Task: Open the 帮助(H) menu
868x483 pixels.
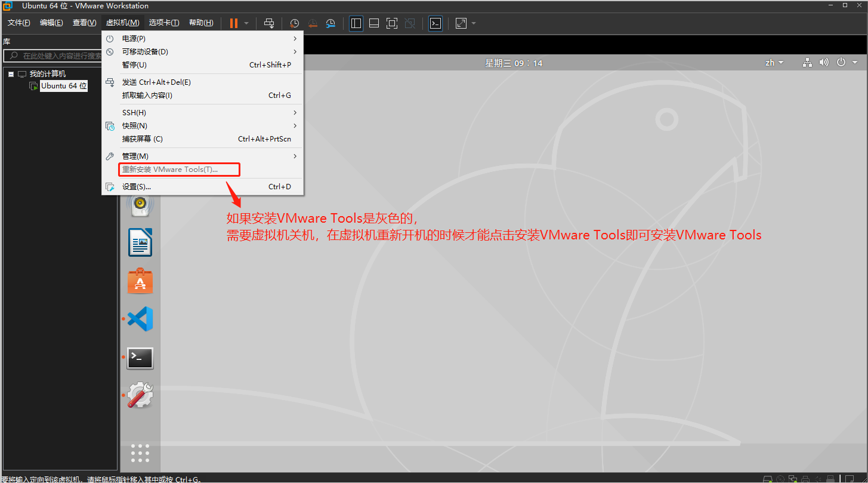Action: [x=201, y=23]
